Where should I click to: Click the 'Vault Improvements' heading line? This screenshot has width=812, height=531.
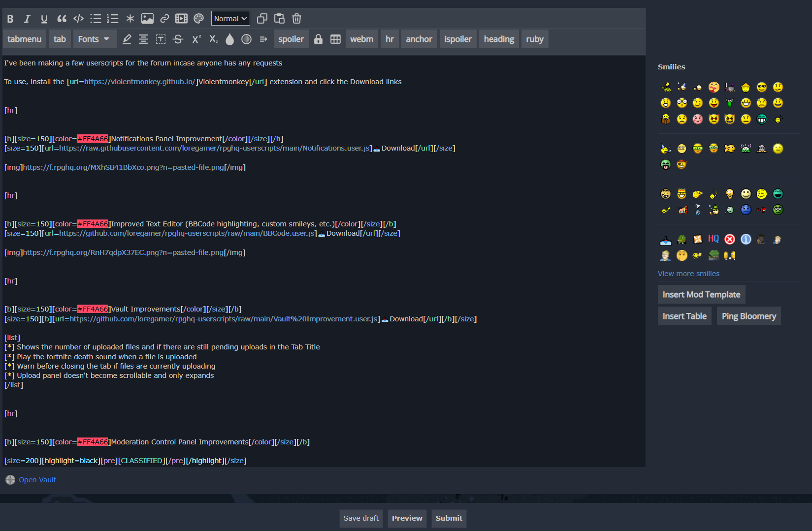(123, 309)
